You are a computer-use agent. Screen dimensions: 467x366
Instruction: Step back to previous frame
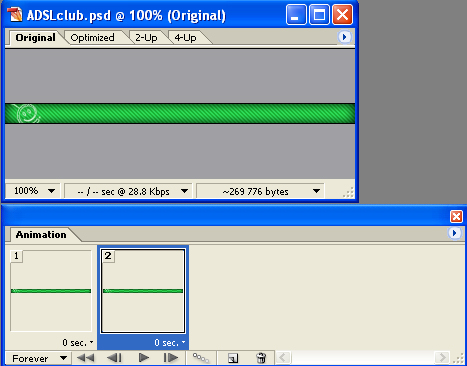point(114,358)
